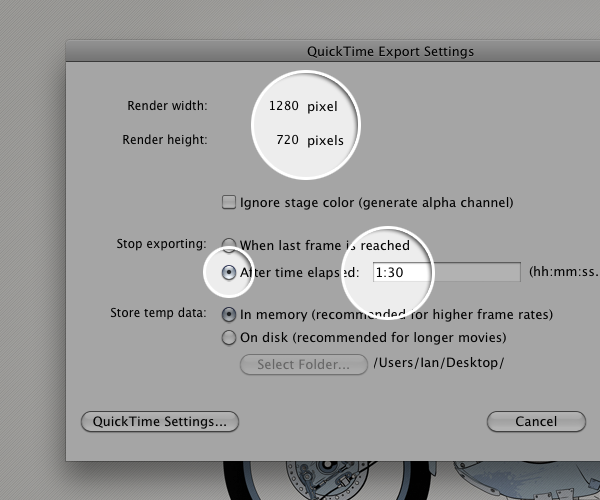This screenshot has width=600, height=500.
Task: Open QuickTime Settings dialog
Action: point(160,422)
